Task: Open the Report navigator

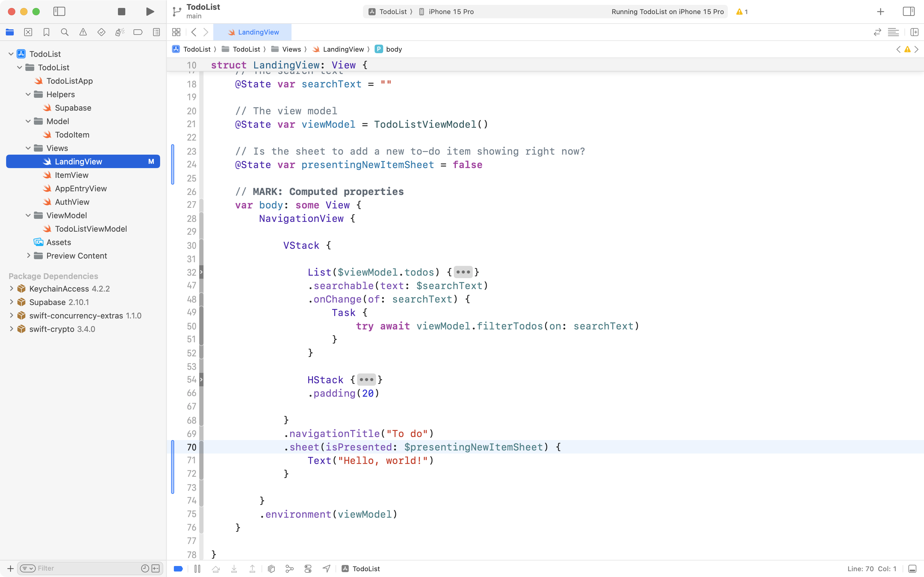Action: (156, 32)
